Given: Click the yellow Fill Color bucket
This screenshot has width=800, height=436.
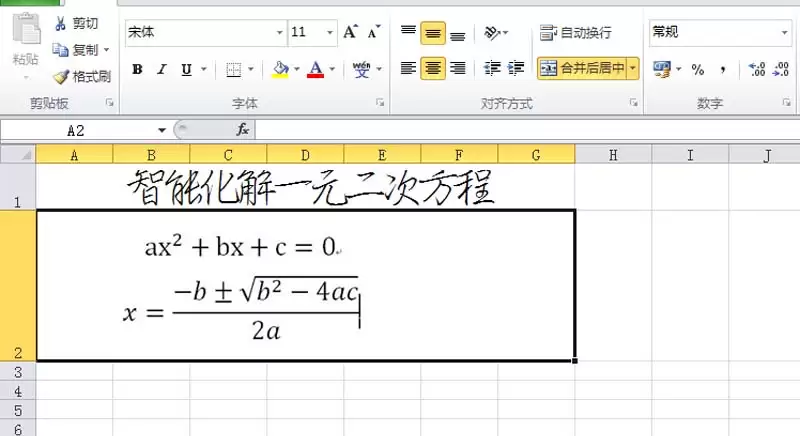Looking at the screenshot, I should pos(280,69).
